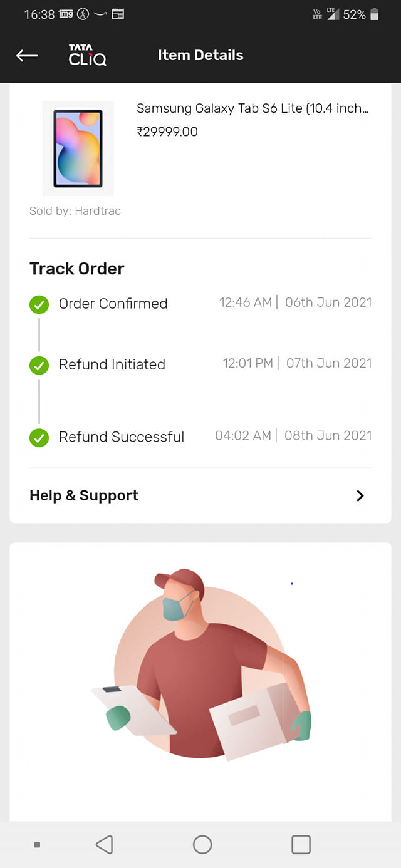The image size is (401, 868).
Task: Tap the back arrow in header
Action: pos(27,56)
